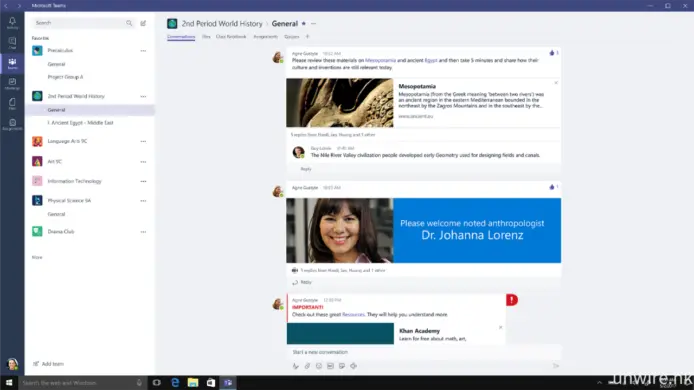The width and height of the screenshot is (694, 390).
Task: Open Precalculus team more options
Action: click(143, 50)
